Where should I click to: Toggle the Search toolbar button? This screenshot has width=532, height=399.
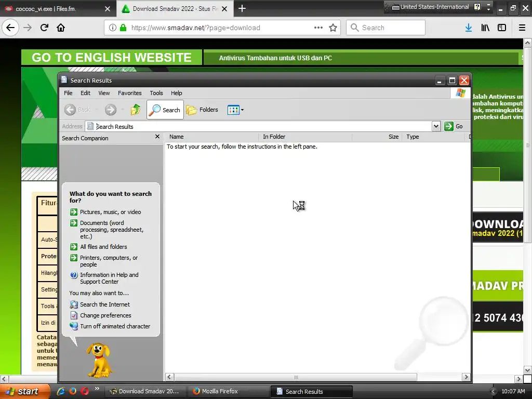click(x=165, y=110)
